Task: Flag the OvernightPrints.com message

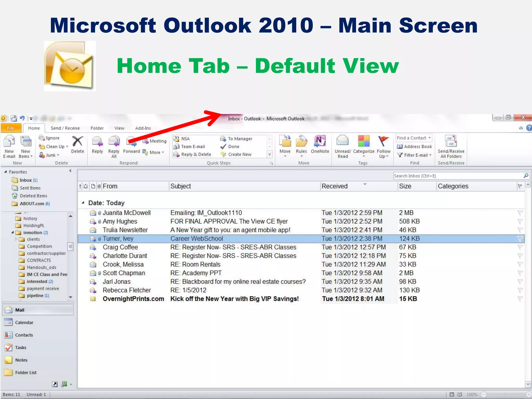Action: (x=520, y=299)
